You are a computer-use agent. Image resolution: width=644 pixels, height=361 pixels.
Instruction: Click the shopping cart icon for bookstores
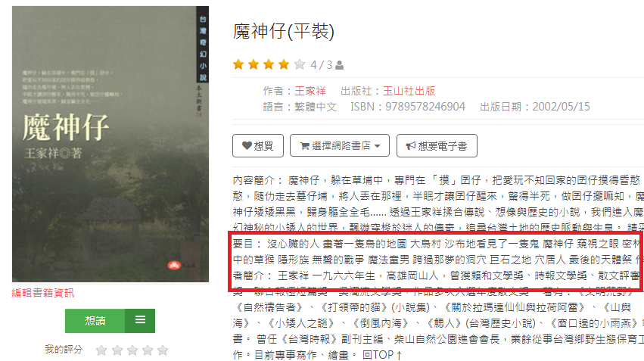[305, 146]
